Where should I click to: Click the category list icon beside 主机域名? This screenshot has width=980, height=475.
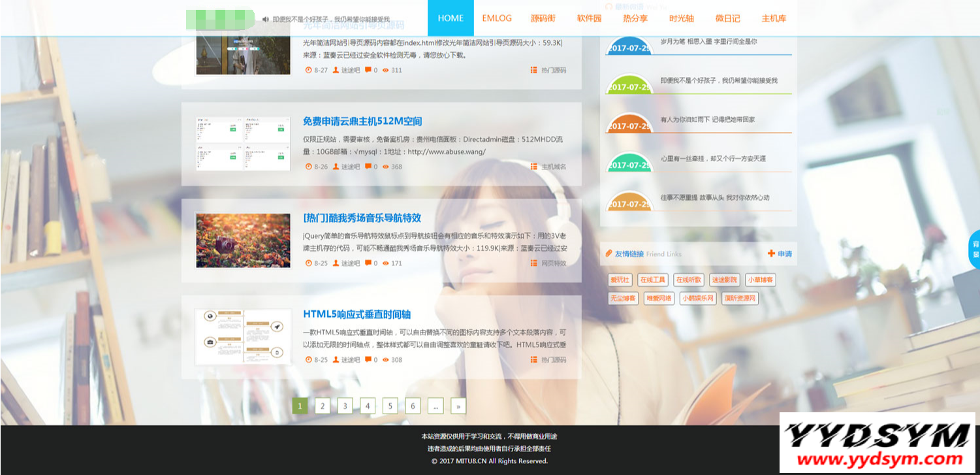[533, 167]
